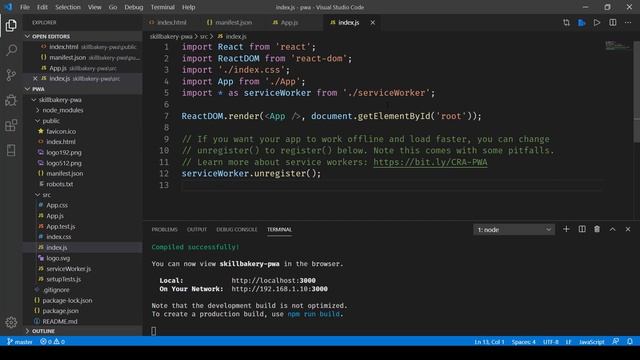
Task: Split the terminal panel
Action: click(x=582, y=229)
